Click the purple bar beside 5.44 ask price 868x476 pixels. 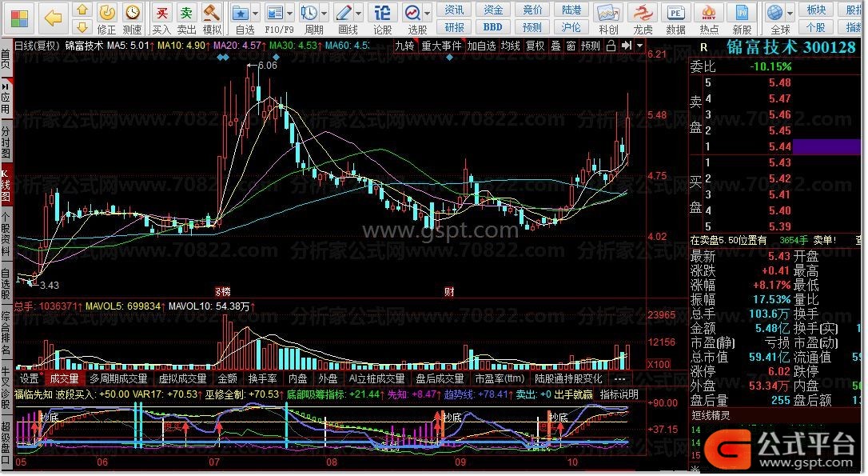[826, 147]
